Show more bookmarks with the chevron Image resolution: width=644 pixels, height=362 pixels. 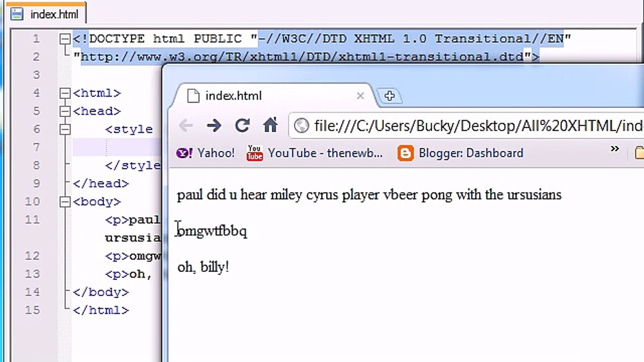615,149
